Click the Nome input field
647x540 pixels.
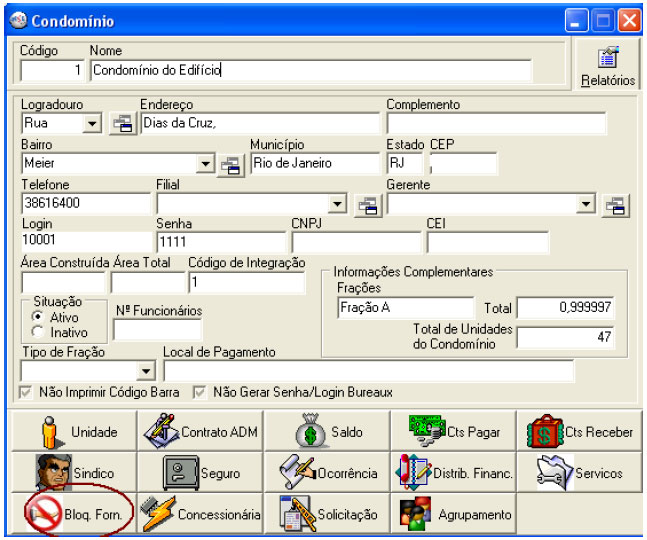click(311, 70)
